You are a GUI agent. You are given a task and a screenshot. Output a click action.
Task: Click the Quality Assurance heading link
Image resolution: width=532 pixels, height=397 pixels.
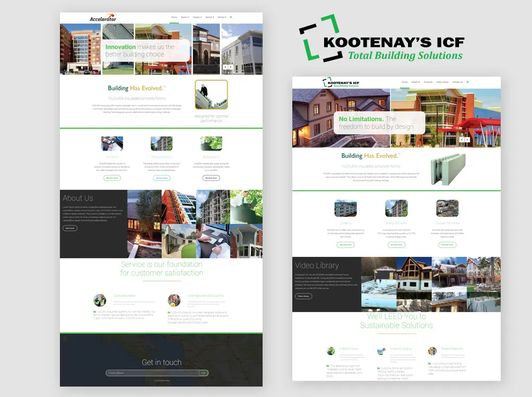tap(124, 296)
